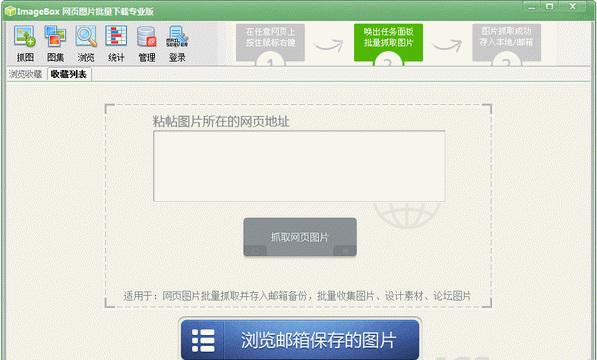
Task: Click the 适用于 description text line
Action: 297,296
